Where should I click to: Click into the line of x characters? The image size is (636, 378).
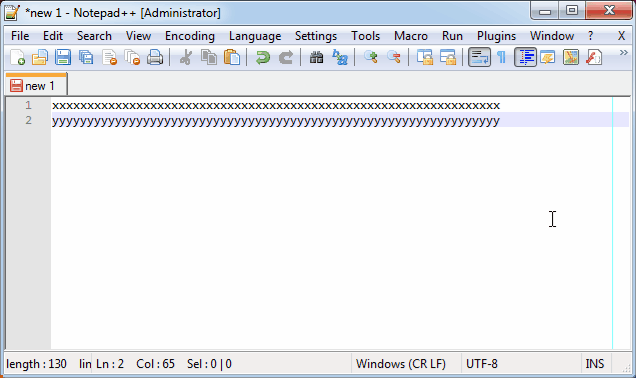point(276,106)
